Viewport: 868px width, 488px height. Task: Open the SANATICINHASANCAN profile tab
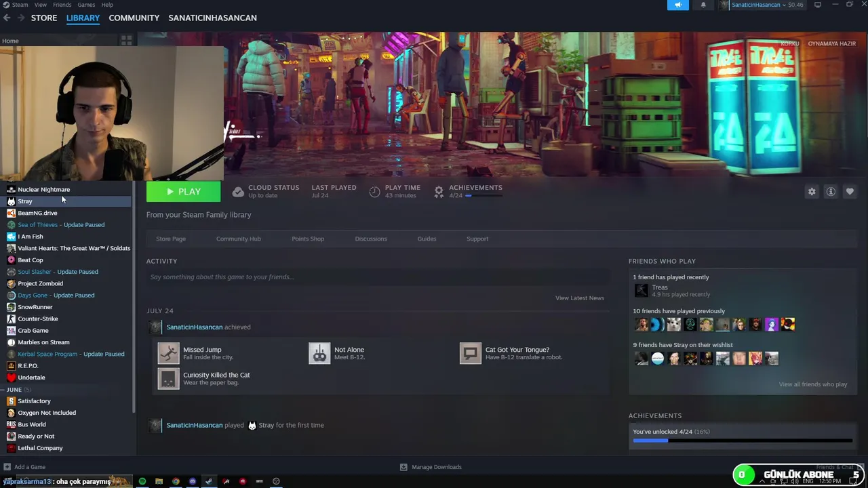click(212, 18)
